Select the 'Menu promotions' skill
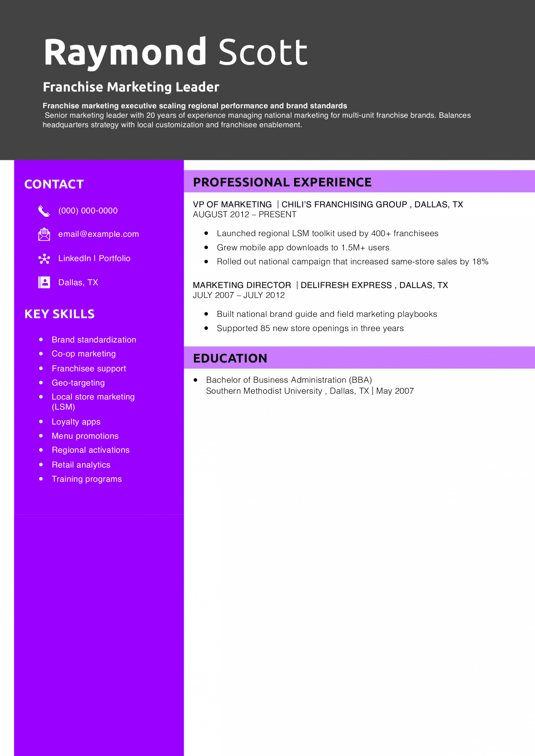The image size is (535, 756). coord(85,436)
